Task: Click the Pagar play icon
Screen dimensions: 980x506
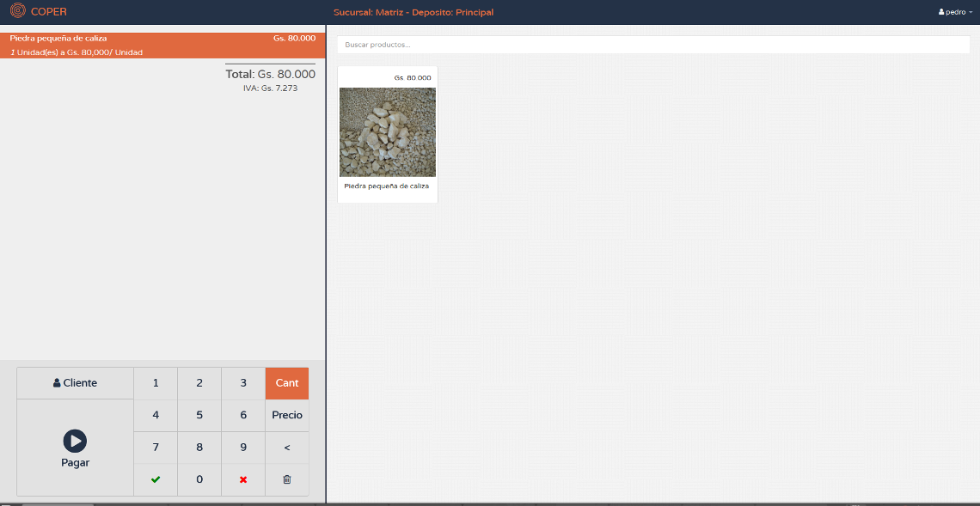Action: (x=75, y=441)
